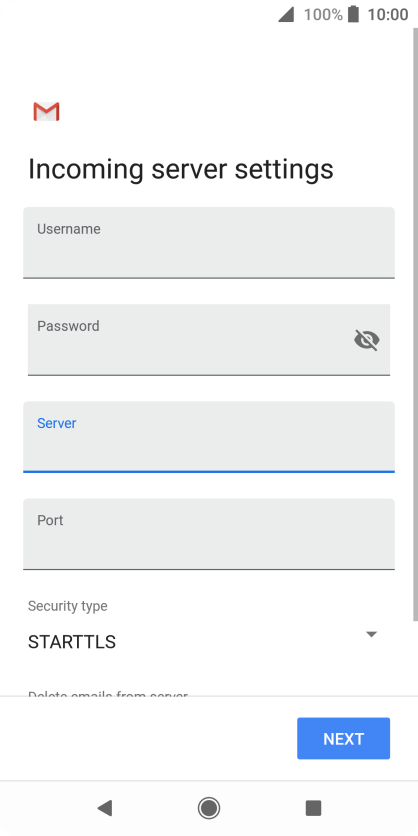418x836 pixels.
Task: Focus the Port input field
Action: click(x=209, y=534)
